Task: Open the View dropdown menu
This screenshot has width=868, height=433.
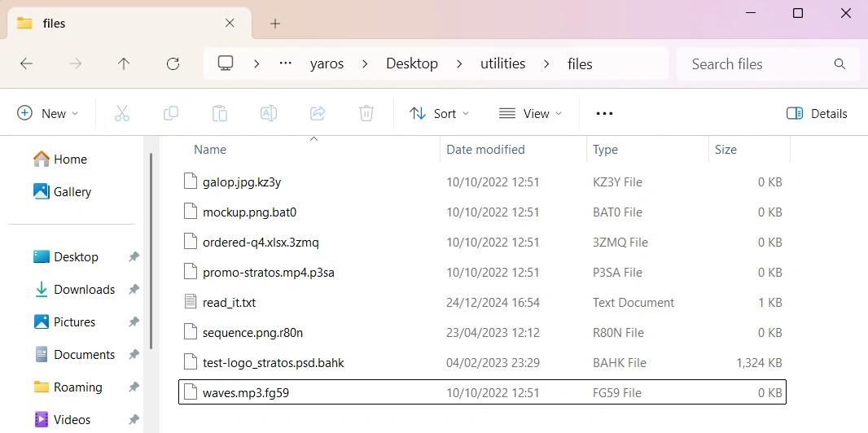Action: 530,113
